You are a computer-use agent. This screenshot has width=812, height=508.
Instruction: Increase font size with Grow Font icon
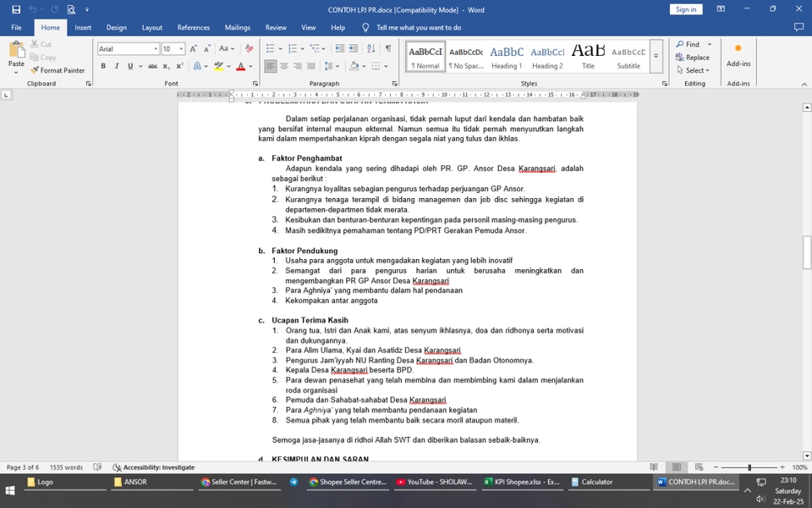pyautogui.click(x=193, y=49)
